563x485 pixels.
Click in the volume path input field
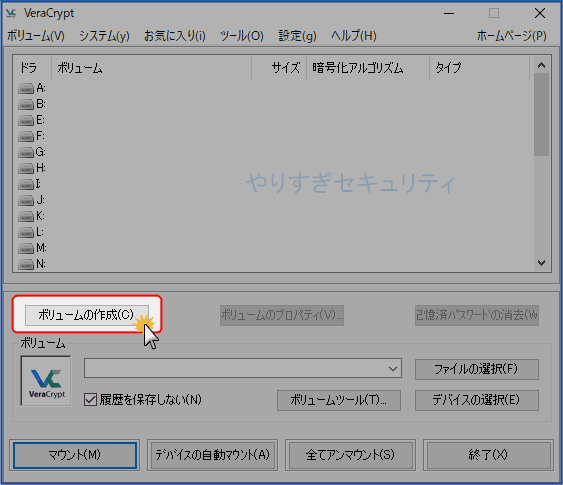click(x=235, y=368)
